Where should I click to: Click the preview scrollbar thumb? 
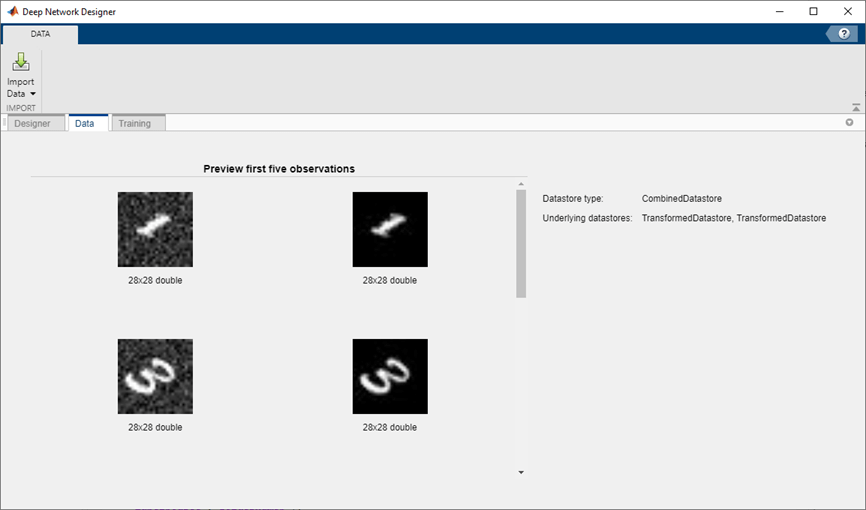coord(521,244)
